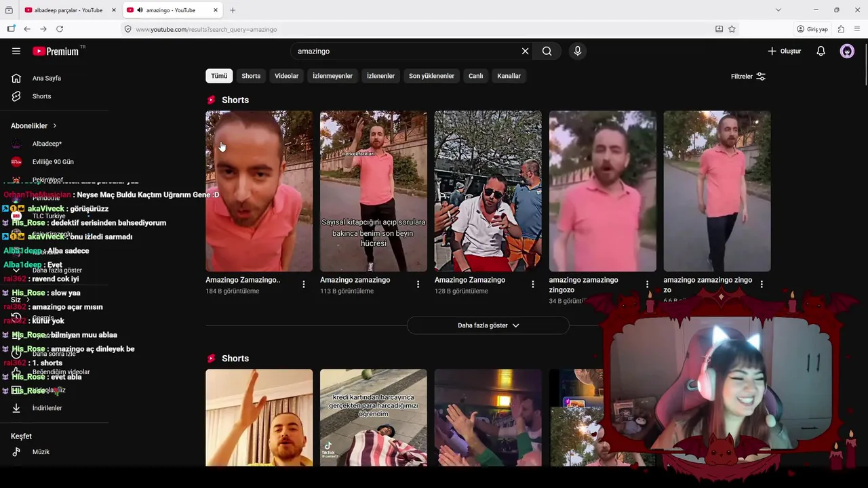Bookmark this page with star icon

(732, 29)
